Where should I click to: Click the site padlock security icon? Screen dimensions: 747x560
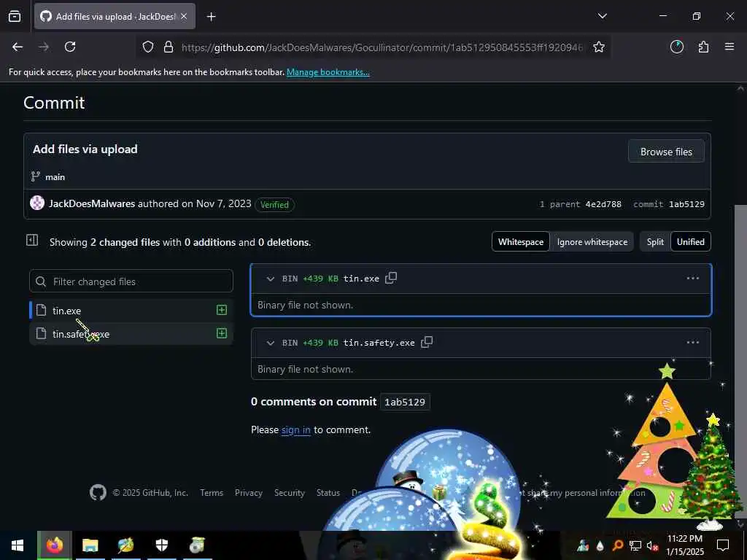coord(169,47)
